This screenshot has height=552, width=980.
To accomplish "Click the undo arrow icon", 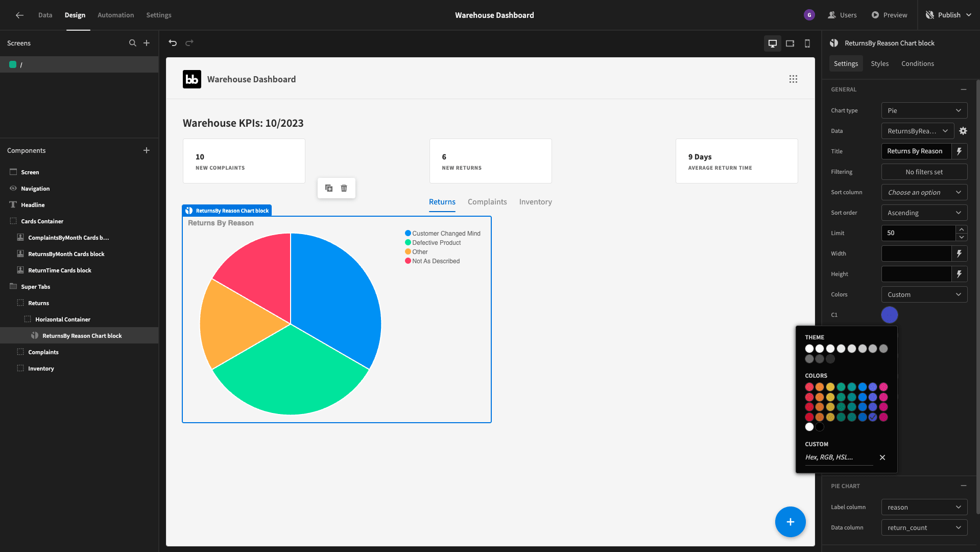I will 173,43.
